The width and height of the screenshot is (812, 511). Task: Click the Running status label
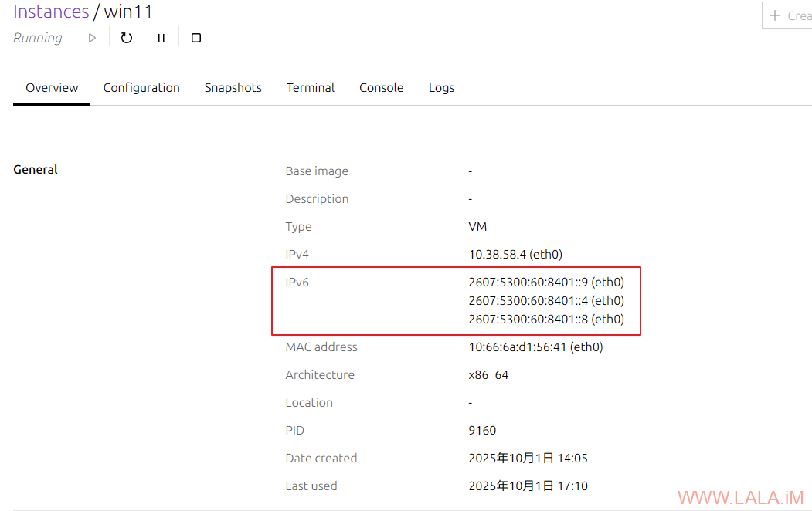(x=38, y=38)
